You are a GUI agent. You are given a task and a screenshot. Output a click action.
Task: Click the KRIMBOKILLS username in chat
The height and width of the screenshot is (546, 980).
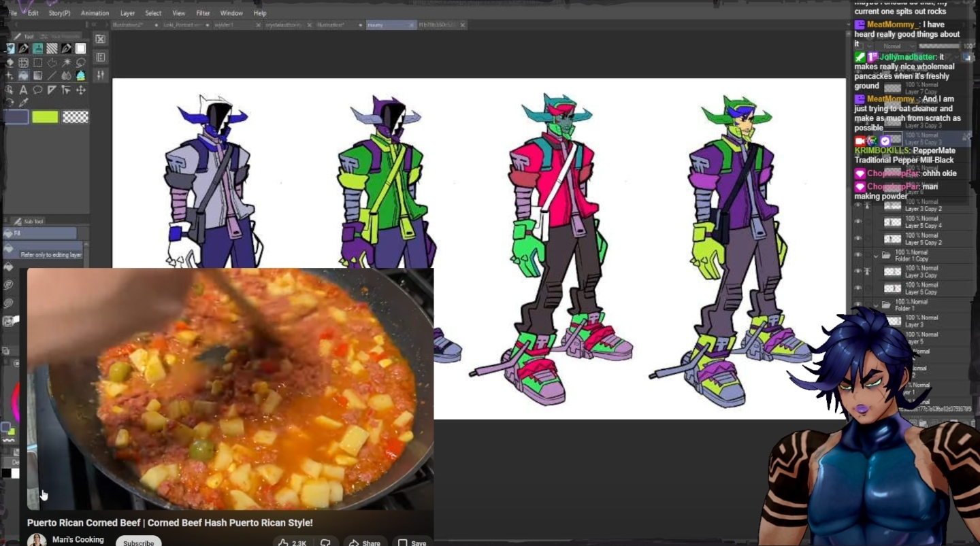pyautogui.click(x=882, y=150)
